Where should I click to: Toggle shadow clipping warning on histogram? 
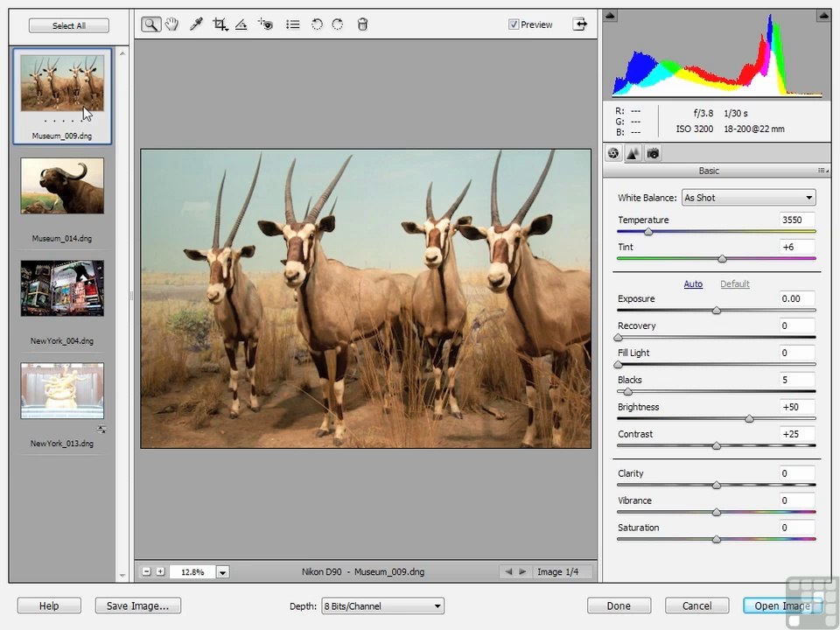tap(610, 16)
